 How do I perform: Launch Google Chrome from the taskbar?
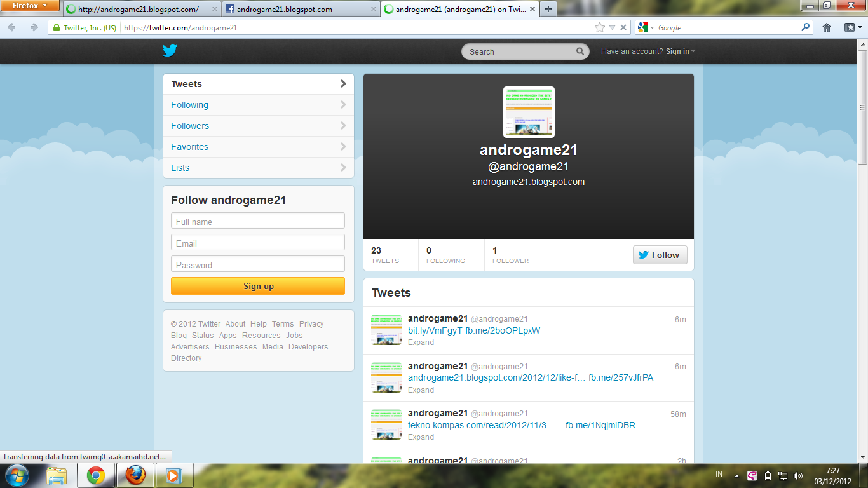96,475
